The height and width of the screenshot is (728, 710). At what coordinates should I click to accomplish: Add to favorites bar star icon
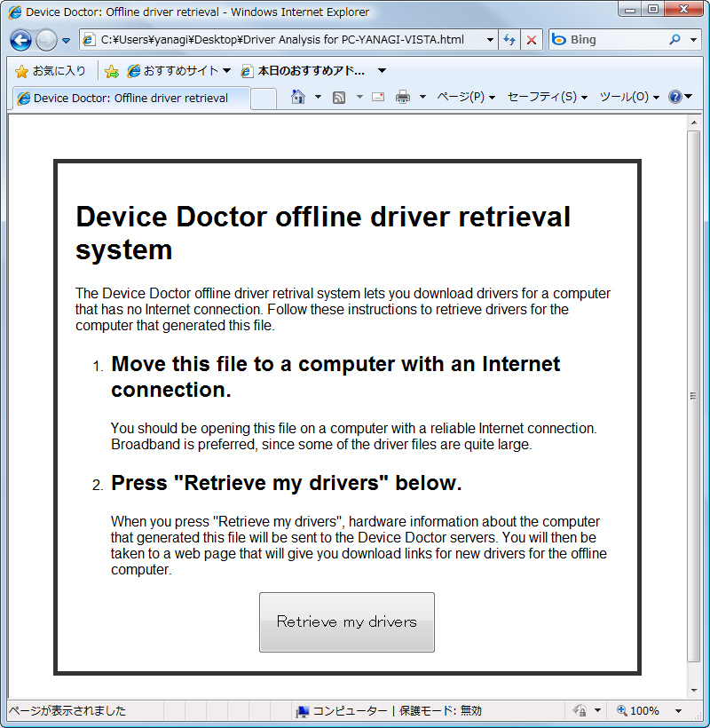click(111, 71)
